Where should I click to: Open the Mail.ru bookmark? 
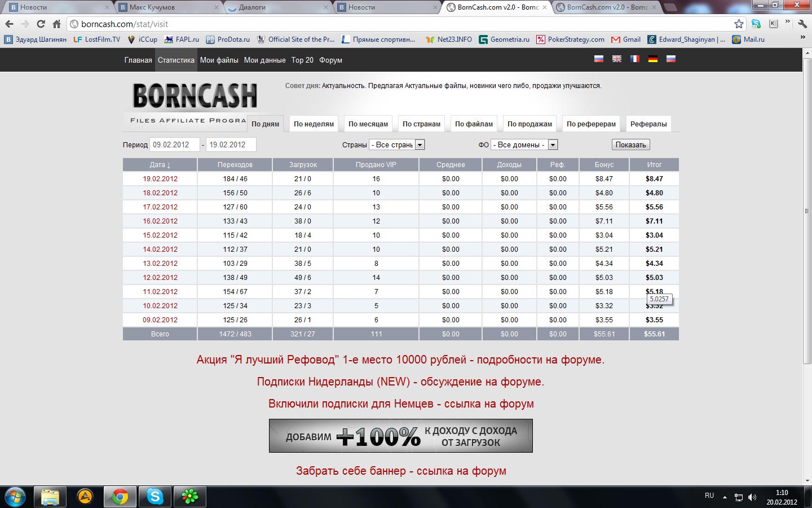[748, 40]
